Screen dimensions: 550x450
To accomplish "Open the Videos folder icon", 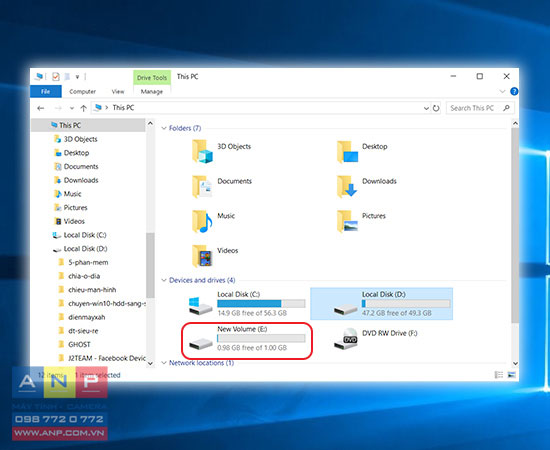I will 202,256.
